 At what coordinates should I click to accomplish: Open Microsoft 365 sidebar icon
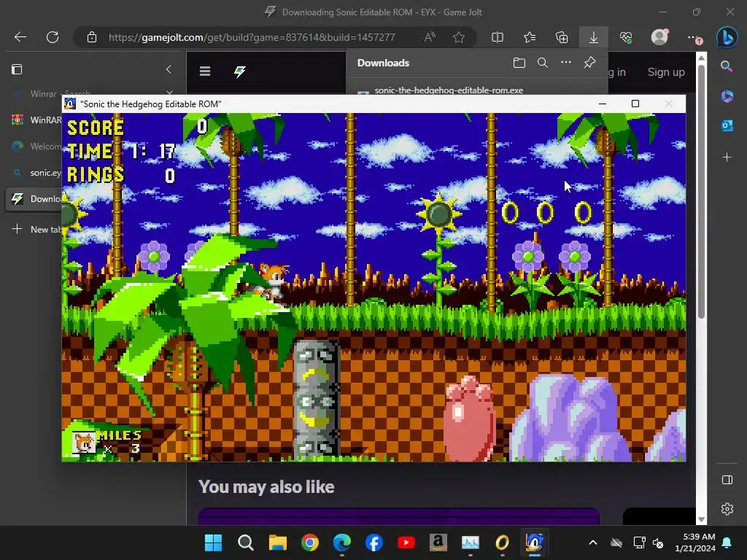pyautogui.click(x=727, y=96)
